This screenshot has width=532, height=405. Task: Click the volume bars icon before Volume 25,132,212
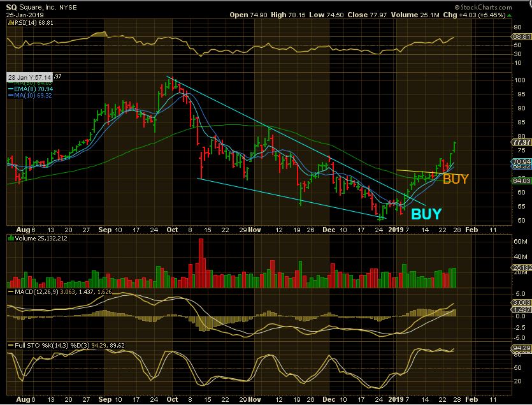click(x=11, y=239)
